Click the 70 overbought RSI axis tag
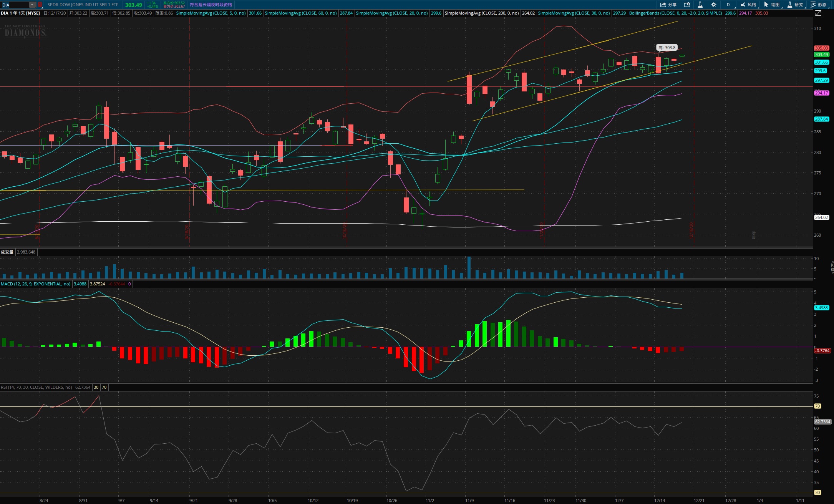834x504 pixels. 817,406
